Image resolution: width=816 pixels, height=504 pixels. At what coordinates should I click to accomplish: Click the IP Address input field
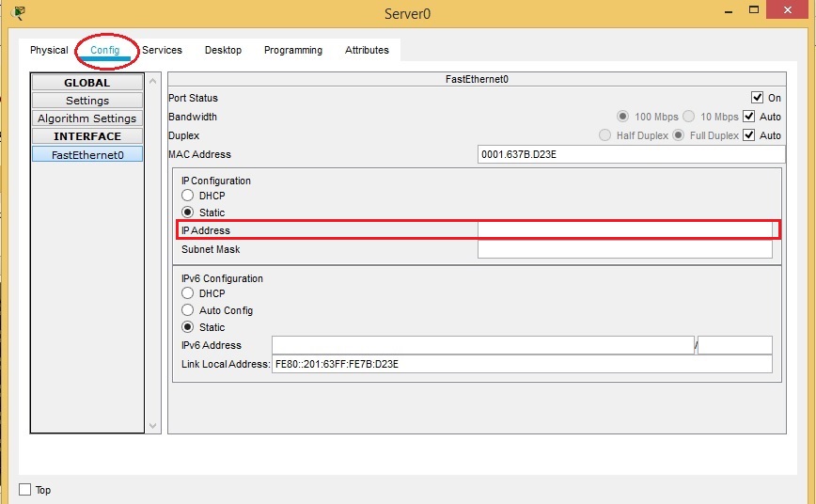point(624,230)
